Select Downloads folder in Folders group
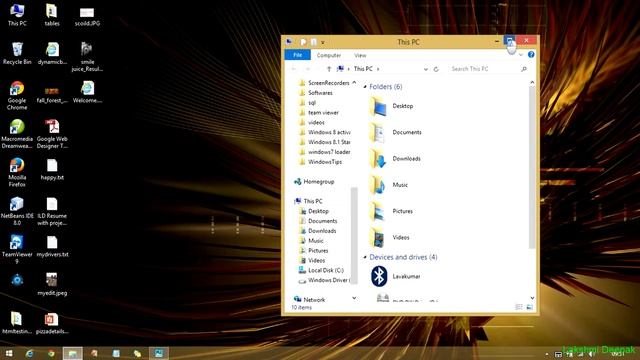 pyautogui.click(x=395, y=158)
